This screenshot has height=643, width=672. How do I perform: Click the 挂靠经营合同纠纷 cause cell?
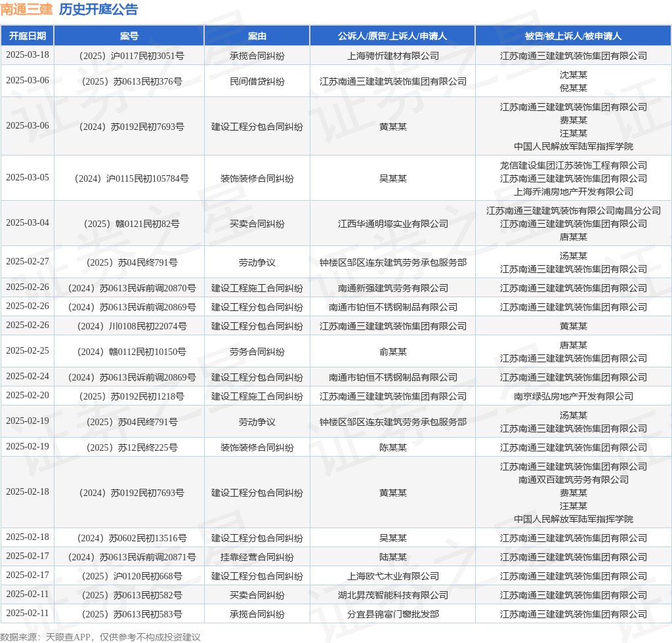[x=257, y=557]
